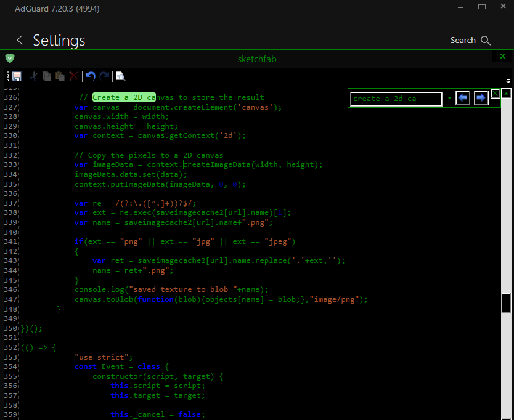Save the script with the floppy disk icon
Image resolution: width=514 pixels, height=420 pixels.
coord(17,76)
